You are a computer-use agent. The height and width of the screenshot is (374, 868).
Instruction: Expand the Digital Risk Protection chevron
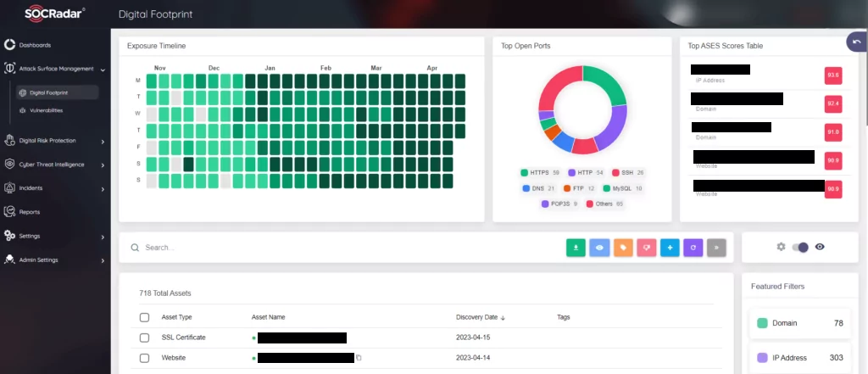[x=103, y=142]
